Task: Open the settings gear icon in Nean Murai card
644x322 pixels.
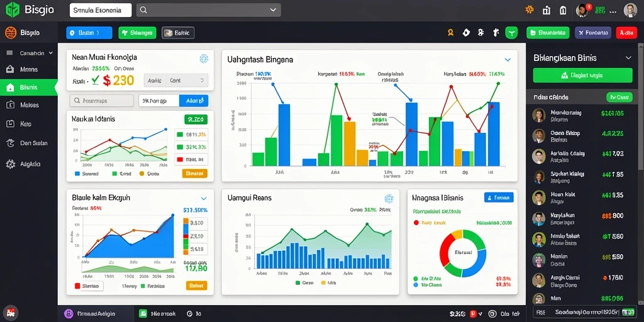Action: pyautogui.click(x=204, y=58)
